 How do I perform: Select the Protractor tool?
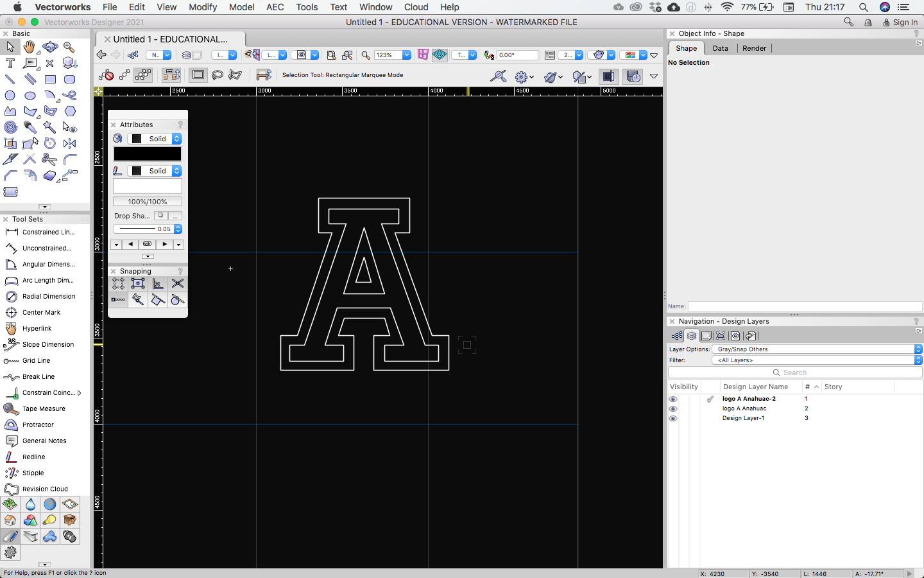point(38,425)
